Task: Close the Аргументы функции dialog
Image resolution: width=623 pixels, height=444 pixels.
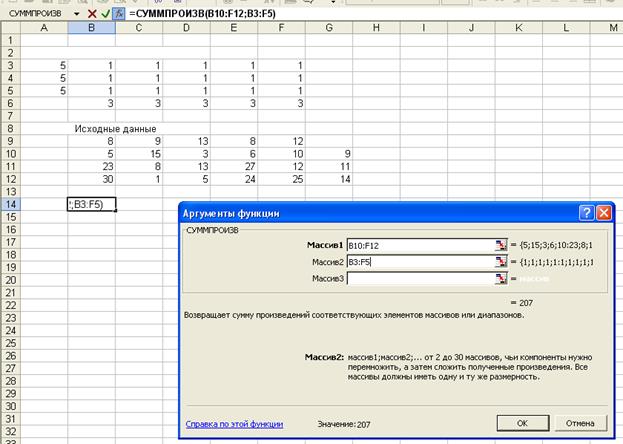Action: tap(604, 213)
